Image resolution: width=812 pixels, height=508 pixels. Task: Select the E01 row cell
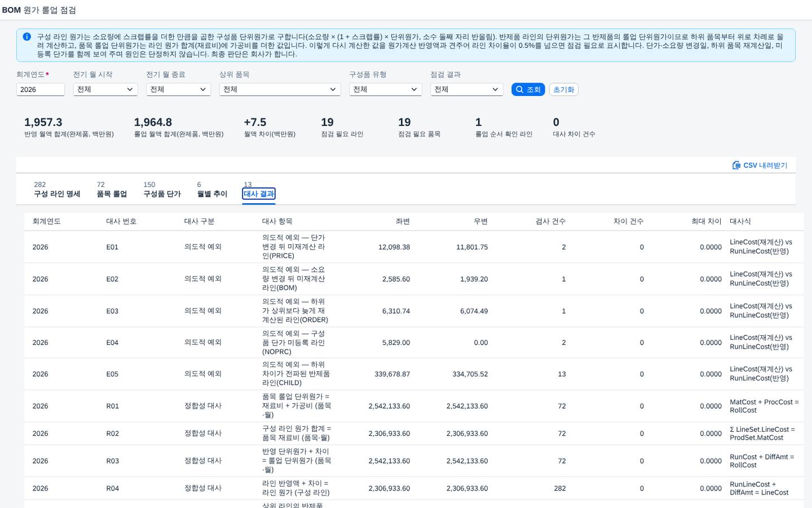112,247
